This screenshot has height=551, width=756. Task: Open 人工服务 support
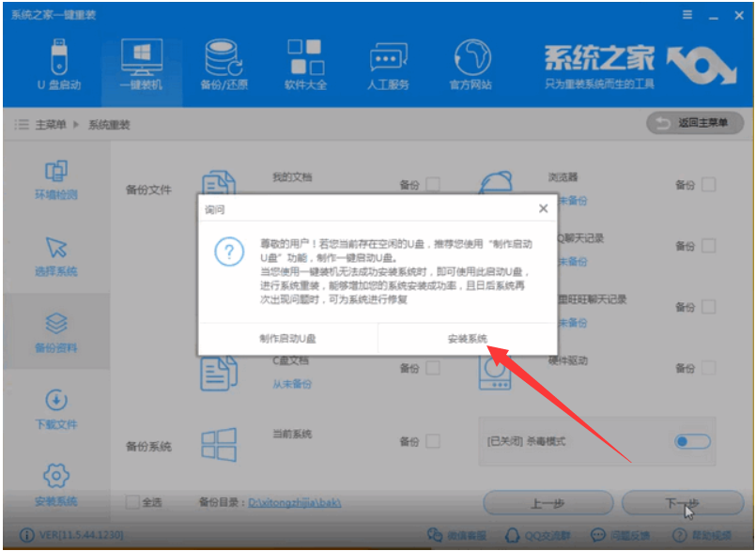coord(388,58)
